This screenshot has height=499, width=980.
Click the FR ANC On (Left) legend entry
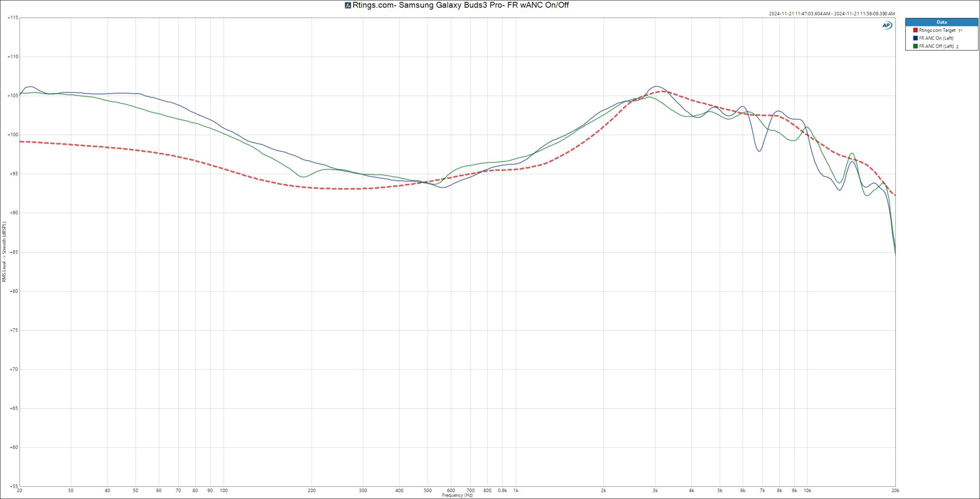pyautogui.click(x=936, y=38)
